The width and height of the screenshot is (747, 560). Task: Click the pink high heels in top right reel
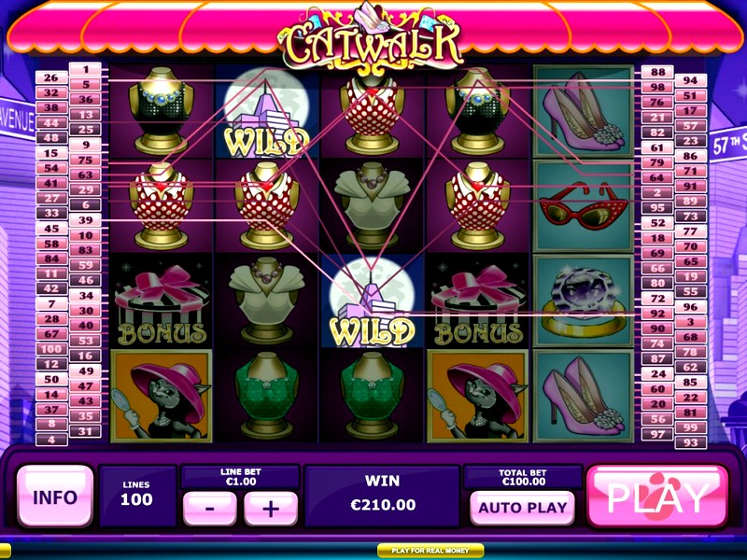[x=584, y=111]
